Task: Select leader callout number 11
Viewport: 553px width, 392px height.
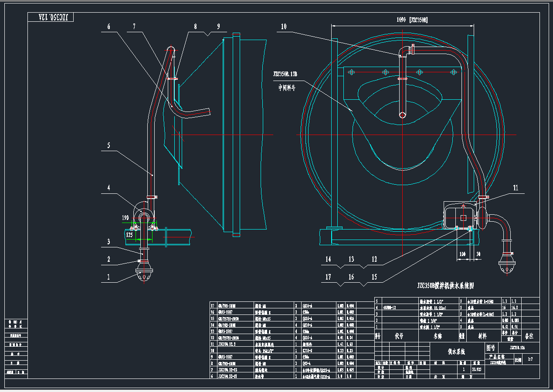Action: (x=516, y=188)
